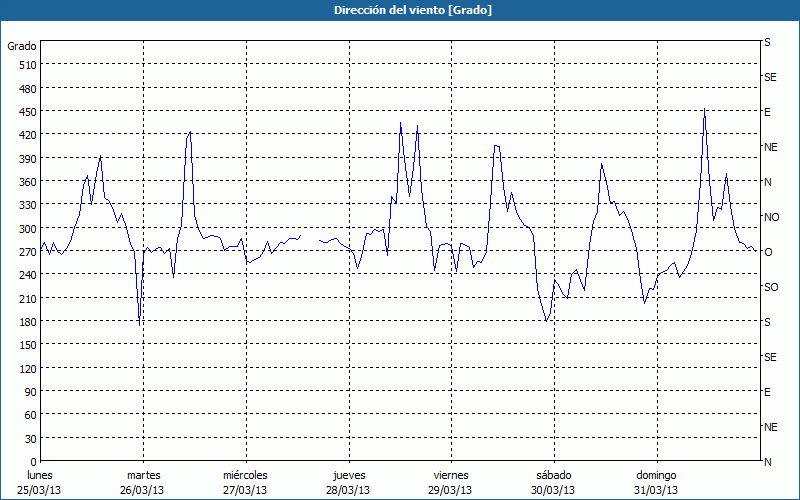Select the 270 tick on the y-axis

[27, 252]
